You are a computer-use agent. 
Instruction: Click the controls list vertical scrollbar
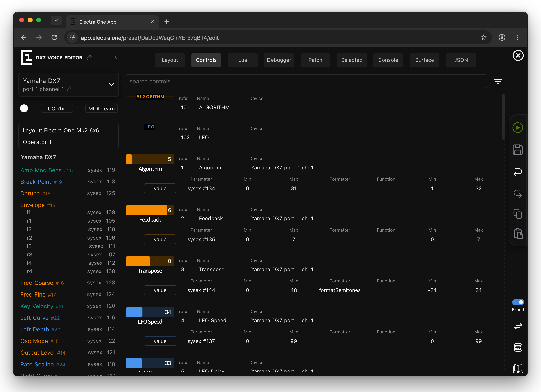[503, 117]
